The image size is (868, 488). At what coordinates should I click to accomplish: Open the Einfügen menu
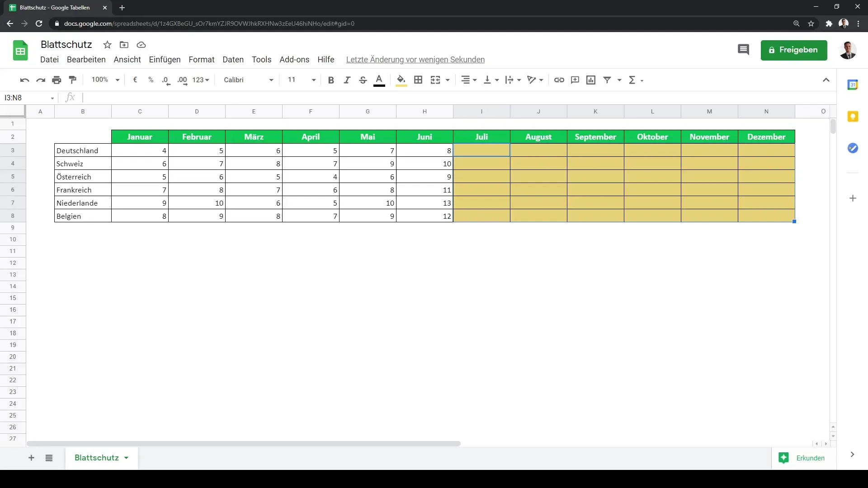click(x=165, y=60)
